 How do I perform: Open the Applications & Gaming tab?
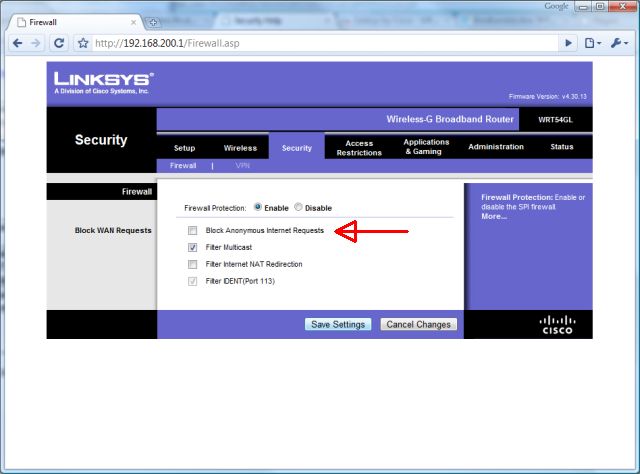(426, 147)
